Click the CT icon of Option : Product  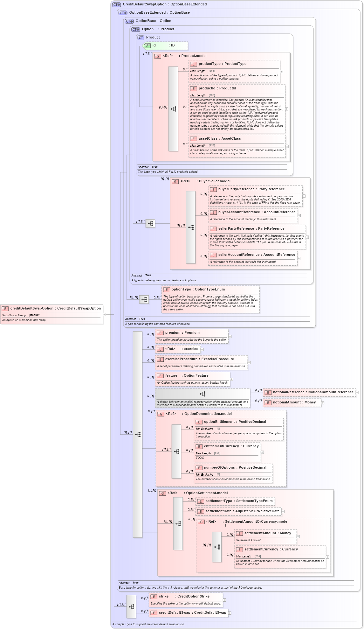tap(136, 29)
